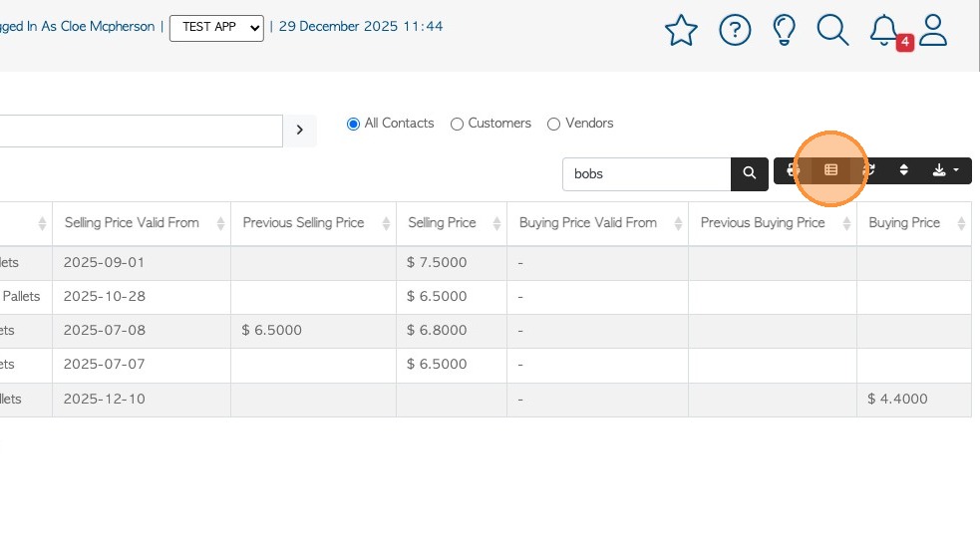Viewport: 980px width, 547px height.
Task: Sort by Selling Price column header
Action: 442,223
